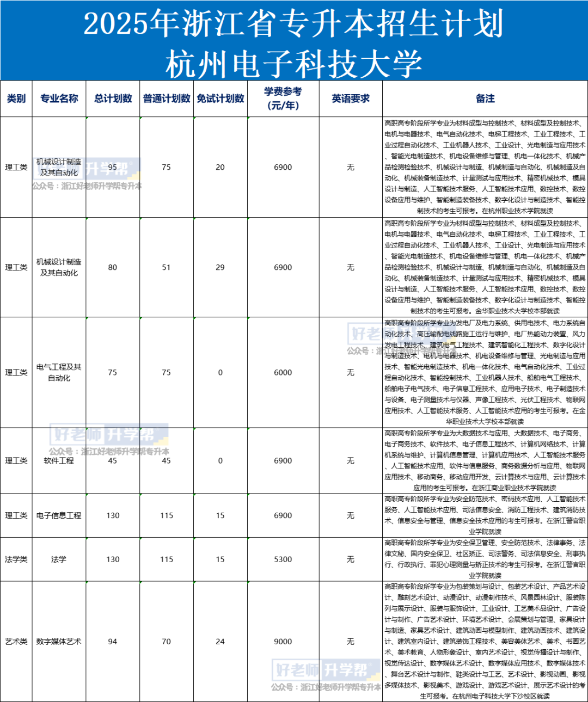Click the 电气工程及其自动化 major name
Image resolution: width=588 pixels, height=702 pixels.
(59, 372)
